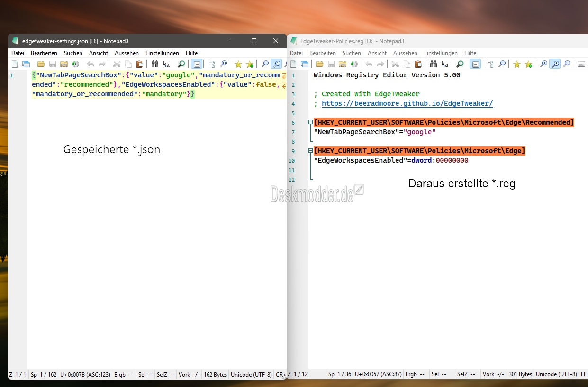This screenshot has height=387, width=588.
Task: Collapse fold marker at line 9 Edge key
Action: (310, 151)
